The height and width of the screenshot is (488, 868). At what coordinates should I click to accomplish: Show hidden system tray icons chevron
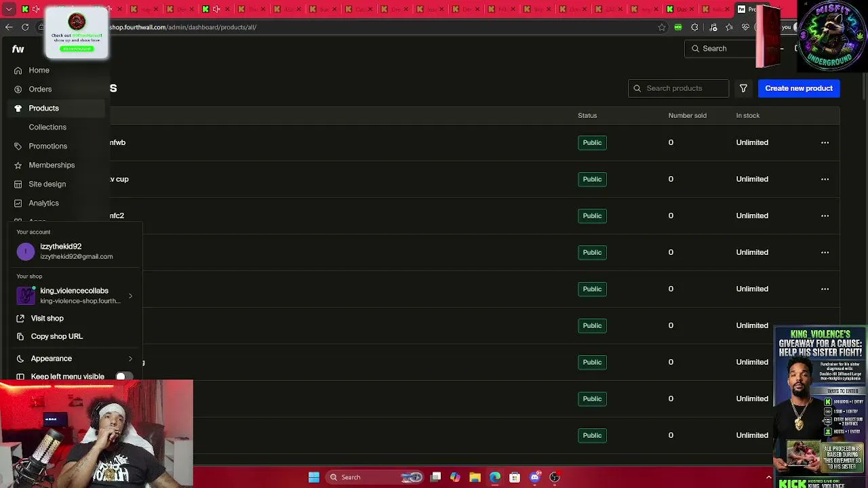click(x=768, y=477)
